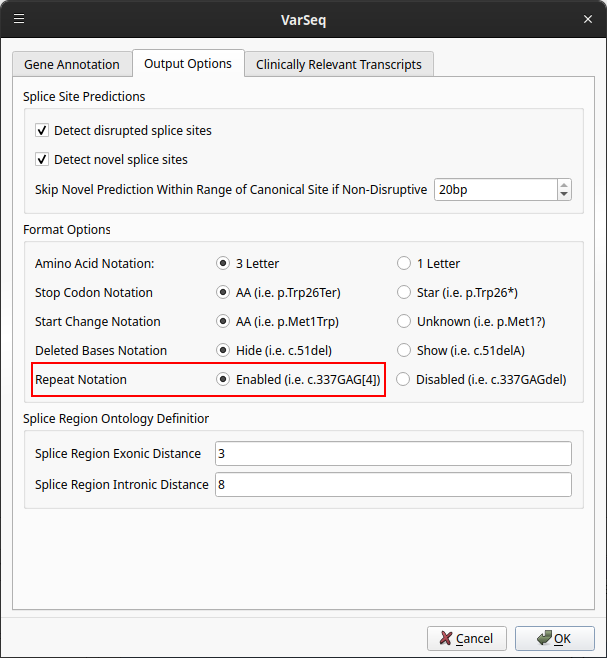Image resolution: width=607 pixels, height=658 pixels.
Task: Switch to the Gene Annotation tab
Action: coord(72,64)
